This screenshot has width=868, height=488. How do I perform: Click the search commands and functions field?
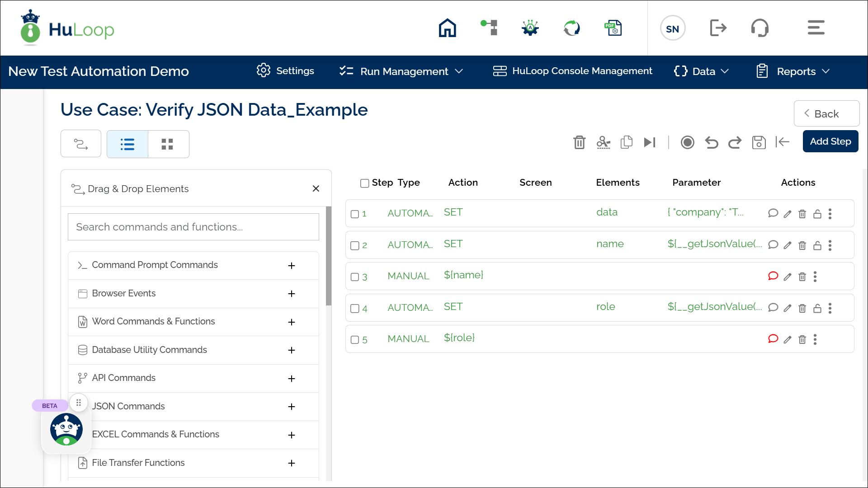[x=193, y=227]
